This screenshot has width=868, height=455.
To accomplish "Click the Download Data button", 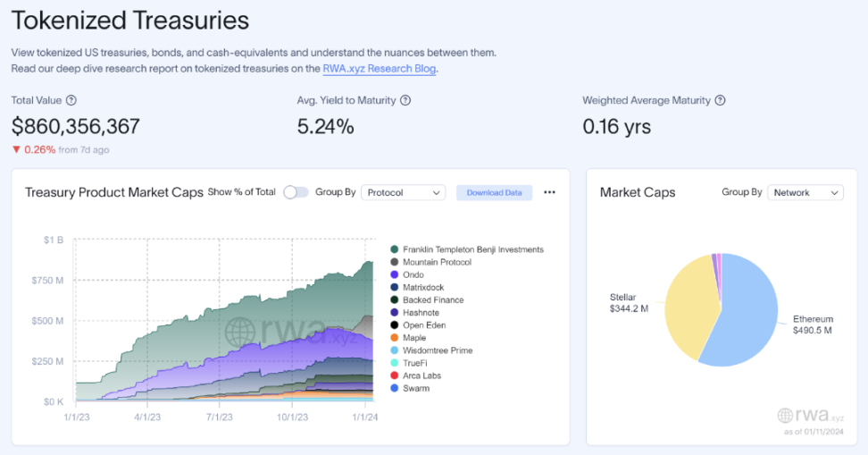I will [x=494, y=192].
